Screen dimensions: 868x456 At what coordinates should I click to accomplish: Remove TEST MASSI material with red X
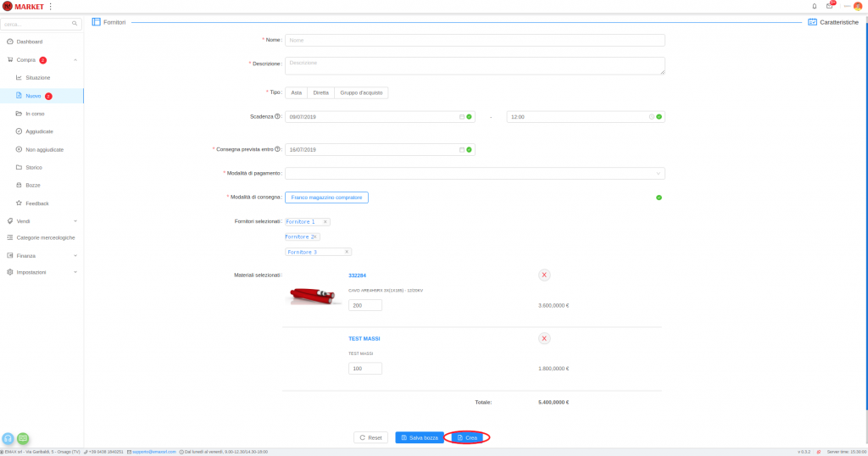point(544,338)
